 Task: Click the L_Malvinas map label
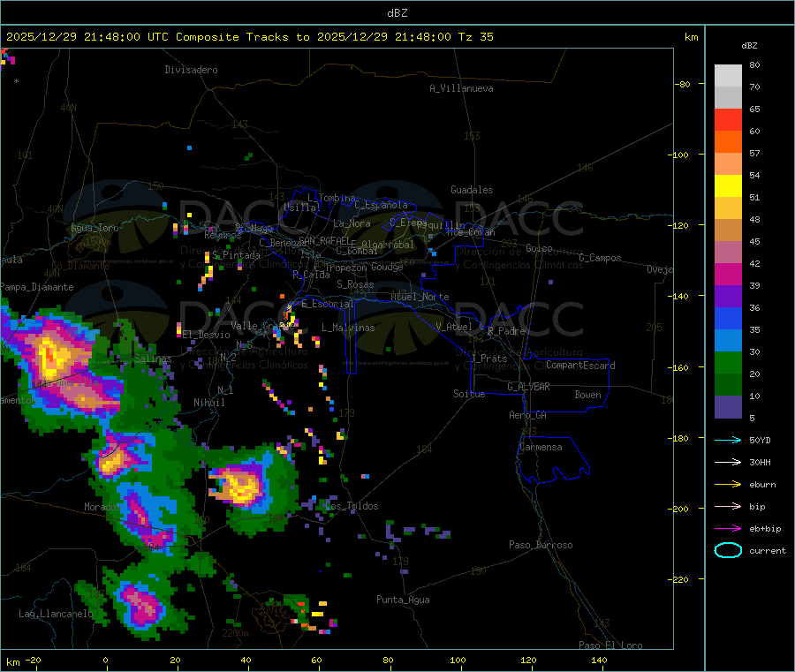tap(348, 328)
